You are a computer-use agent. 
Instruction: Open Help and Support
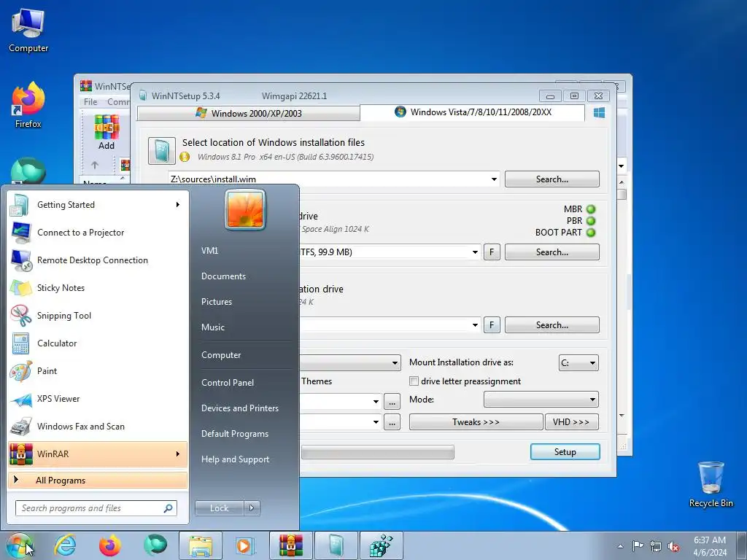[x=235, y=459]
